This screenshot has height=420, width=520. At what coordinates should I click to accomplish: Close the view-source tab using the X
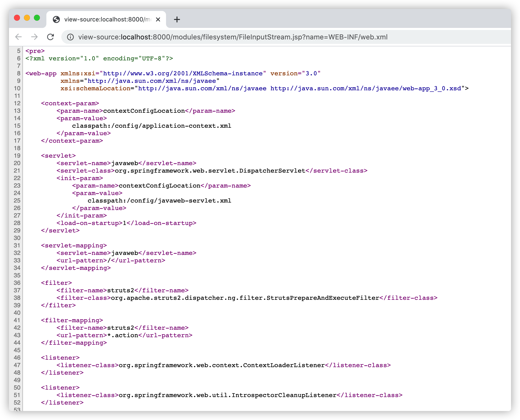coord(158,19)
